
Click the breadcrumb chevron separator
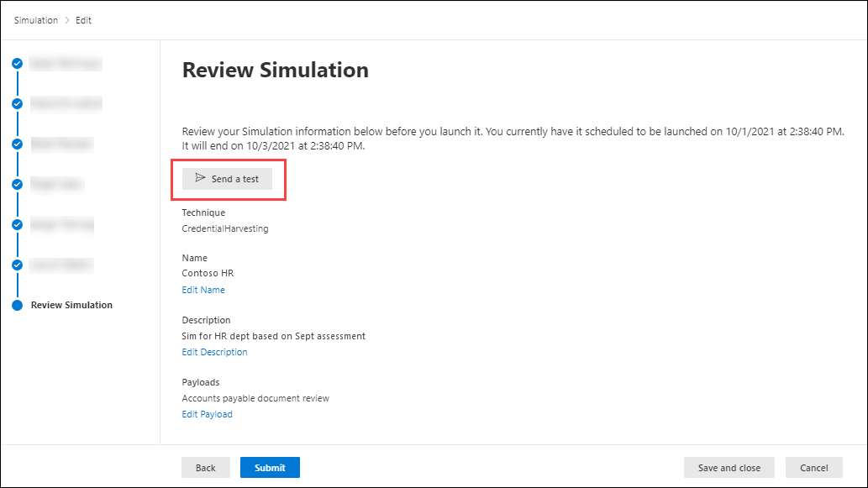pos(67,20)
